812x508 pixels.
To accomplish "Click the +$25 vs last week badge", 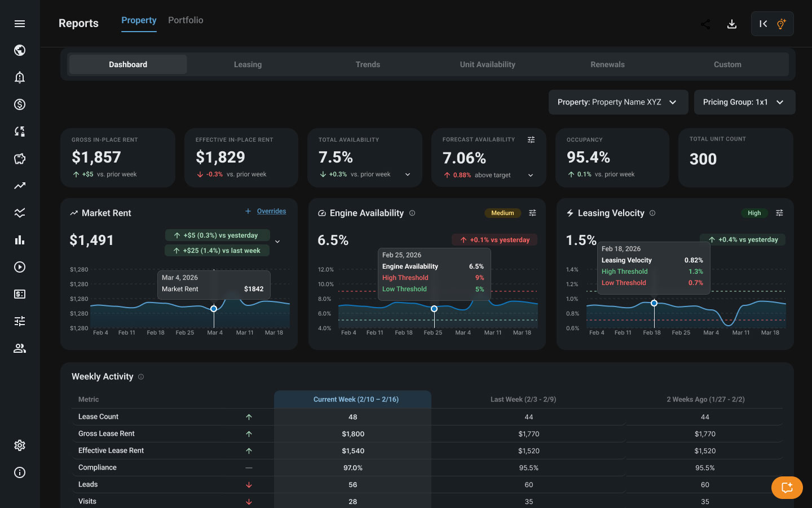I will click(217, 251).
